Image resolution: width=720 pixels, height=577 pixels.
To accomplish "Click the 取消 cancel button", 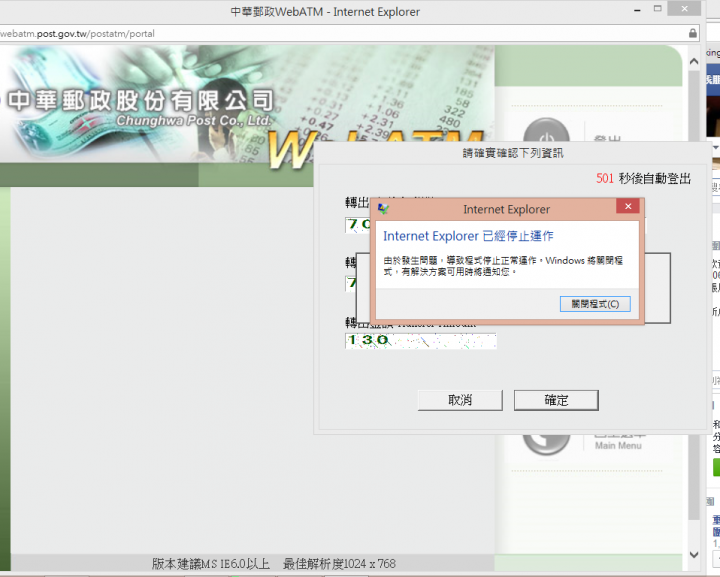I will tap(460, 400).
